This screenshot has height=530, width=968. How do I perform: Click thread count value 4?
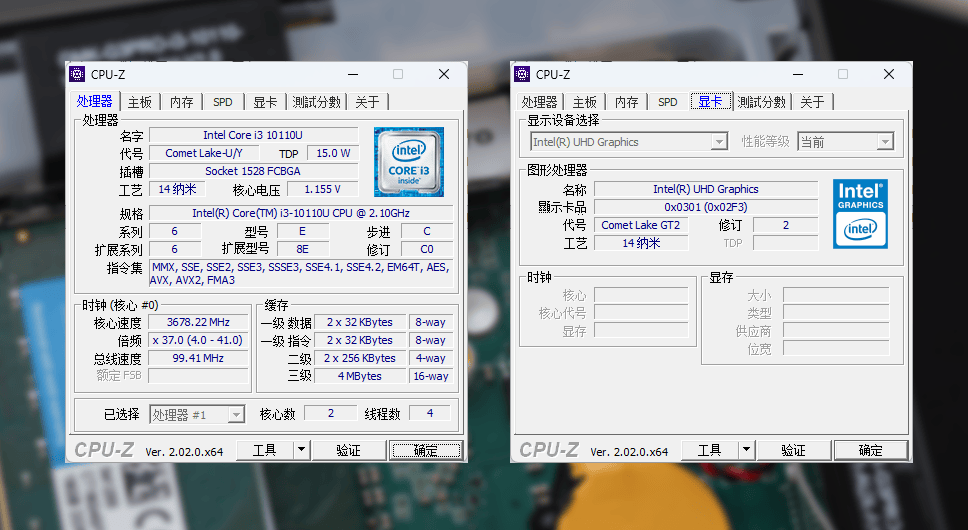coord(430,413)
